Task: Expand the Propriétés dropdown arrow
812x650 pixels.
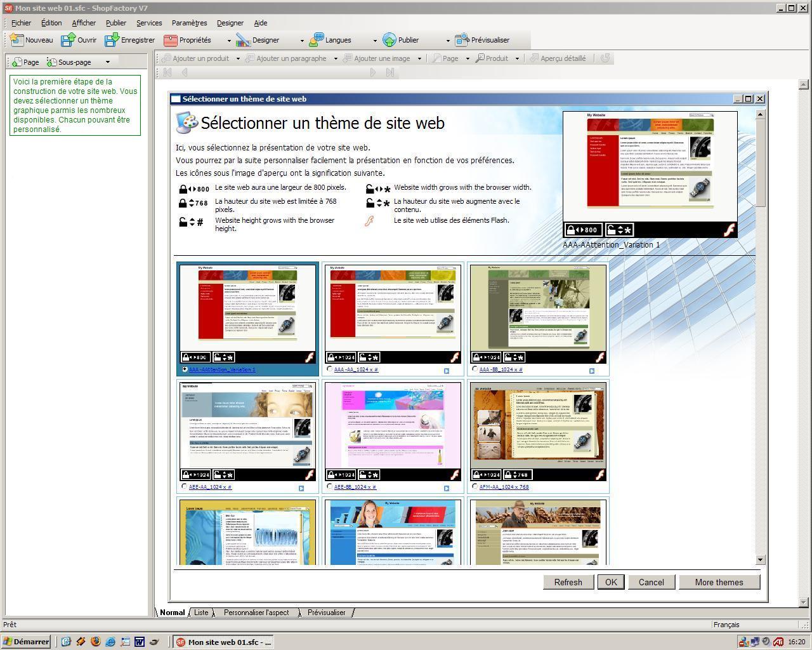Action: 229,41
